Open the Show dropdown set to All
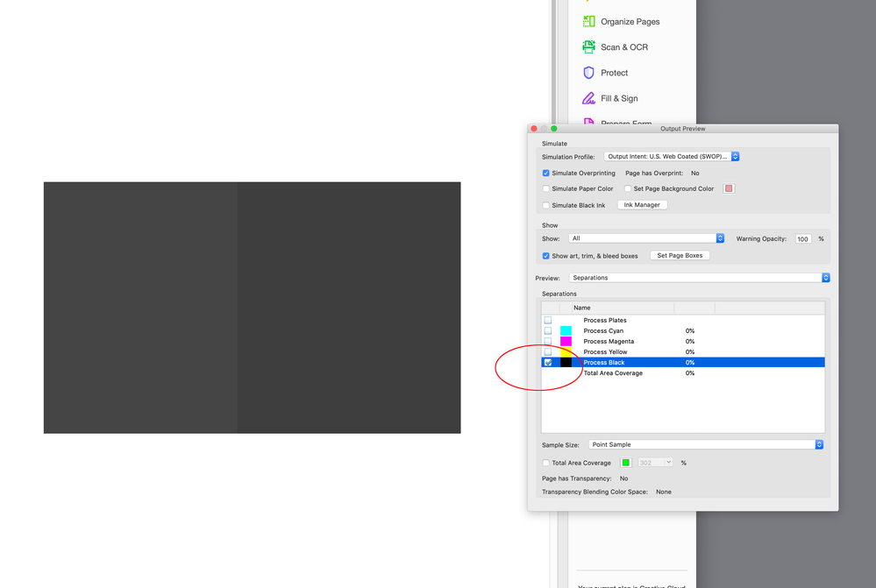 [x=645, y=237]
